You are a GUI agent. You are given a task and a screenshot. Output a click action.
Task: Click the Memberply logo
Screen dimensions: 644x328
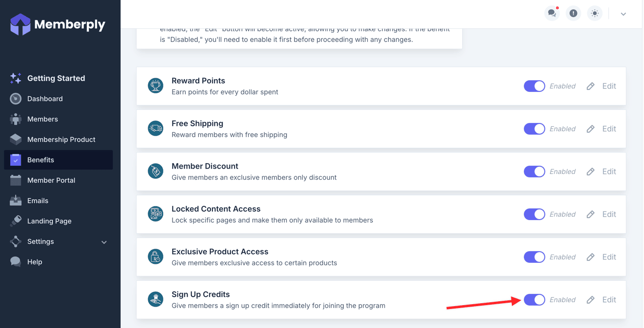(58, 24)
